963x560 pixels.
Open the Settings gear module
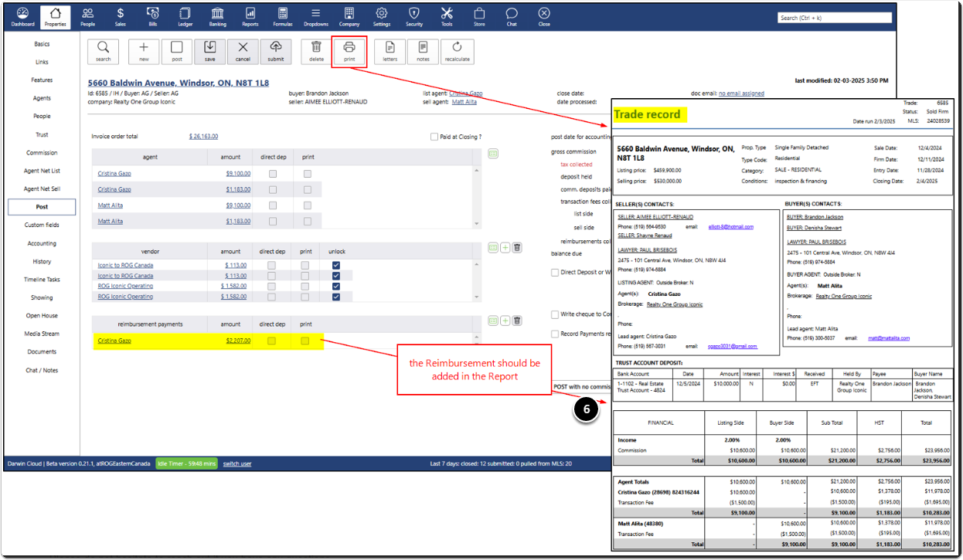tap(382, 17)
